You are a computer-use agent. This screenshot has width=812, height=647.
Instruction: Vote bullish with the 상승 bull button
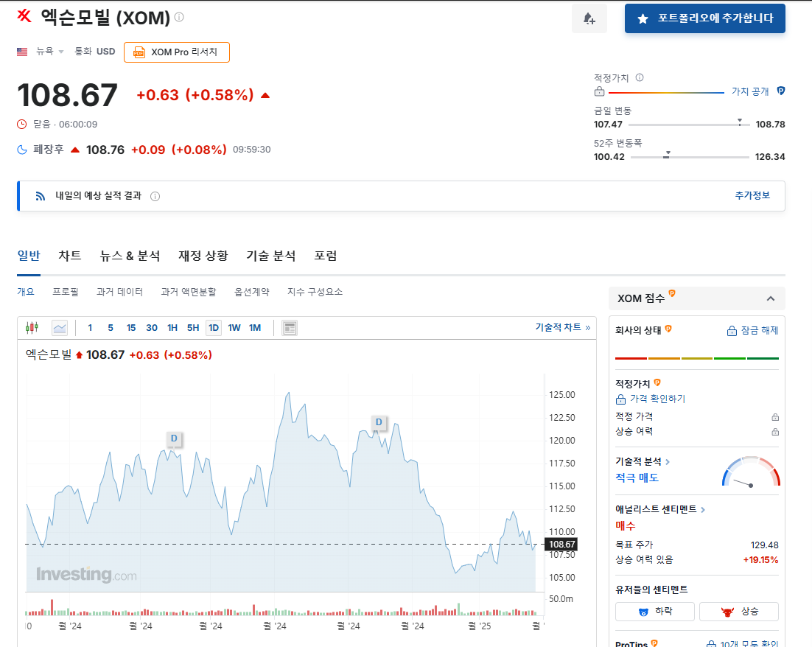[738, 611]
